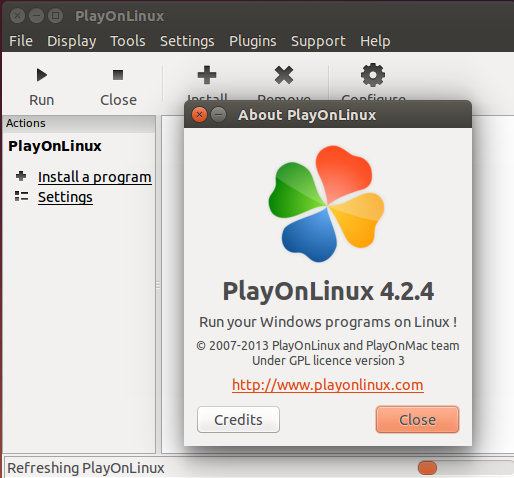Screen dimensions: 514x478
Task: Close the main PlayOnLinux window
Action: tap(17, 16)
